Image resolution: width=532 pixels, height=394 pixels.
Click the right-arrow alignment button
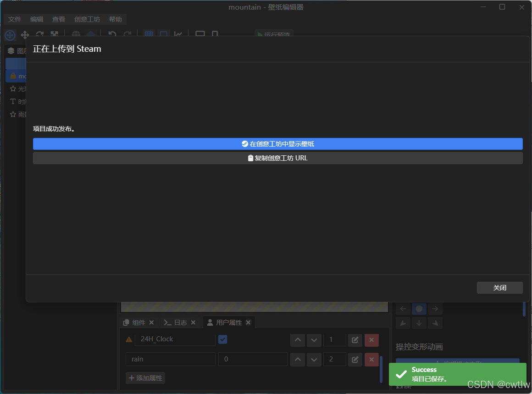(x=435, y=308)
